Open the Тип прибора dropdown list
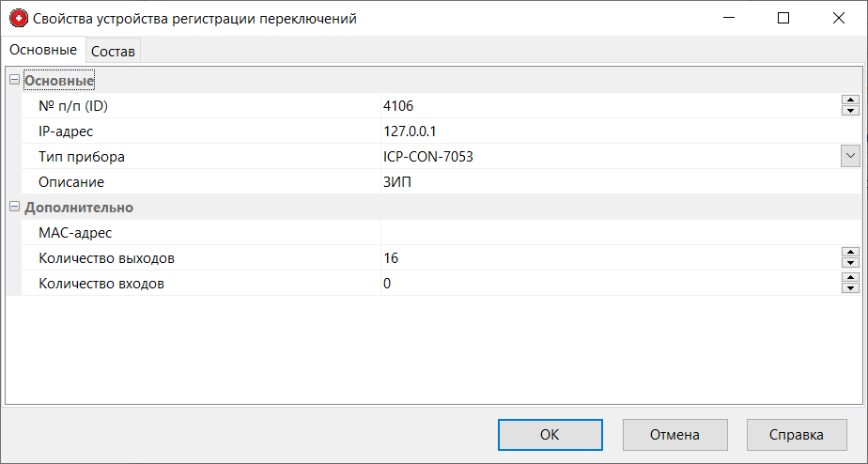Viewport: 868px width, 464px height. pos(850,157)
